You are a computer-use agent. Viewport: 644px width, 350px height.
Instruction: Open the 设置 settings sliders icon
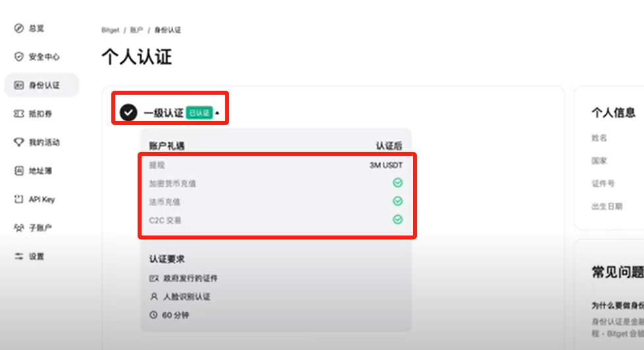click(19, 256)
